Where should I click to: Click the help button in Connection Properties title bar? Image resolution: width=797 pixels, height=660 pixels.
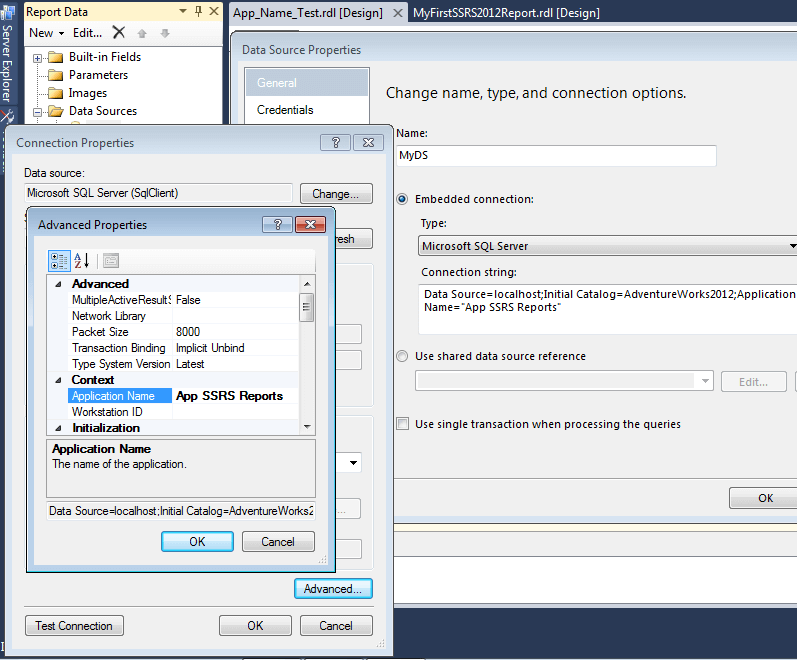[335, 142]
